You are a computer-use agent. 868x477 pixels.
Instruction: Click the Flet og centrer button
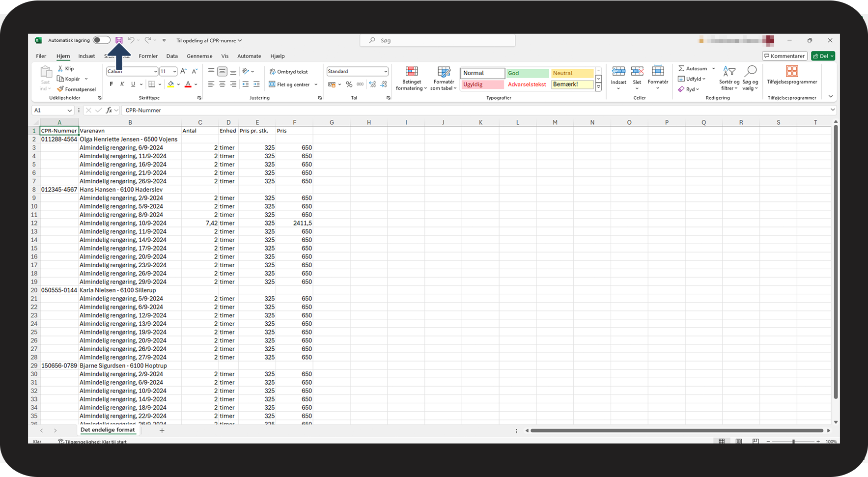point(293,84)
